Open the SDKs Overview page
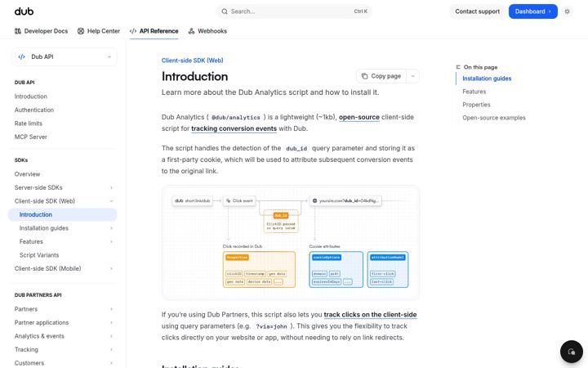This screenshot has height=368, width=588. pyautogui.click(x=27, y=174)
